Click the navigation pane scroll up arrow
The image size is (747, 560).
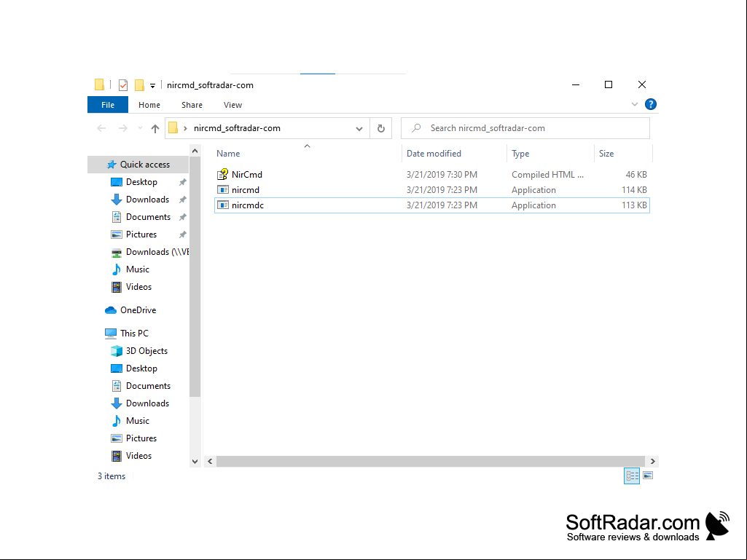tap(195, 151)
